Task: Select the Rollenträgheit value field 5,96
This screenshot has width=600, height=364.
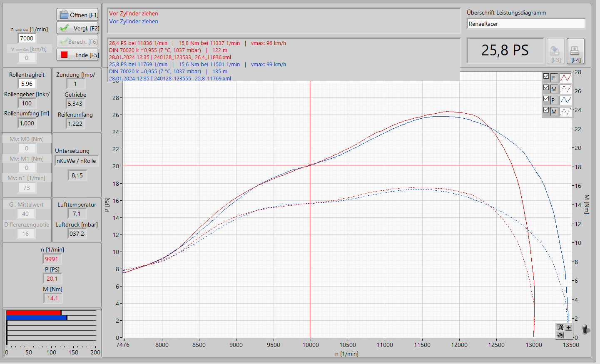Action: pos(27,84)
